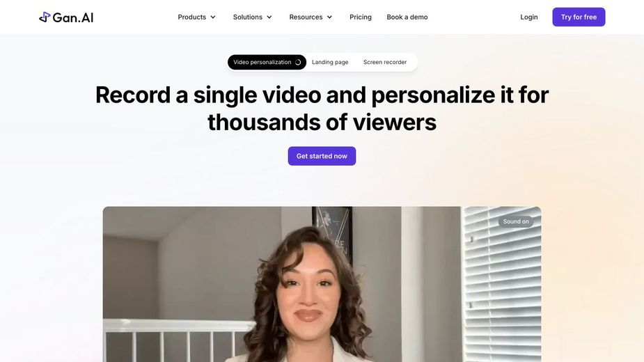Image resolution: width=644 pixels, height=362 pixels.
Task: Click the loading spinner in Video personalization
Action: pyautogui.click(x=298, y=62)
